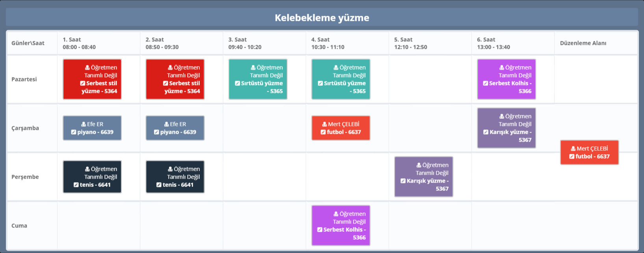
Task: Click edit icon on futbol card in Düzenleme Alanı
Action: tap(572, 157)
